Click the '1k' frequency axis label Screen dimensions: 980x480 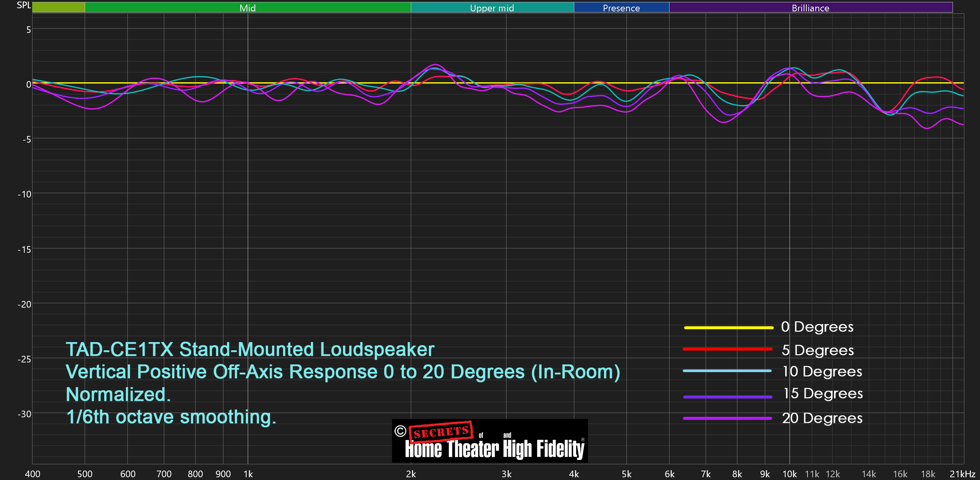click(248, 474)
